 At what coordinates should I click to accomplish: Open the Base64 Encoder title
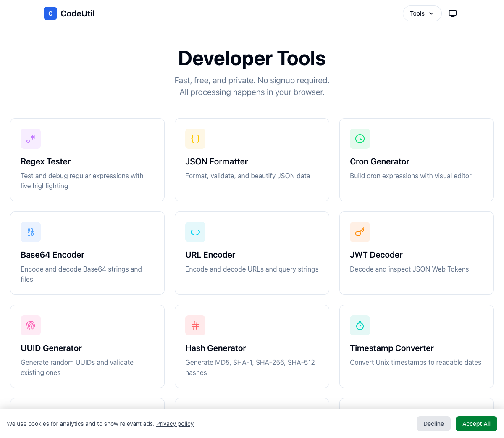52,255
